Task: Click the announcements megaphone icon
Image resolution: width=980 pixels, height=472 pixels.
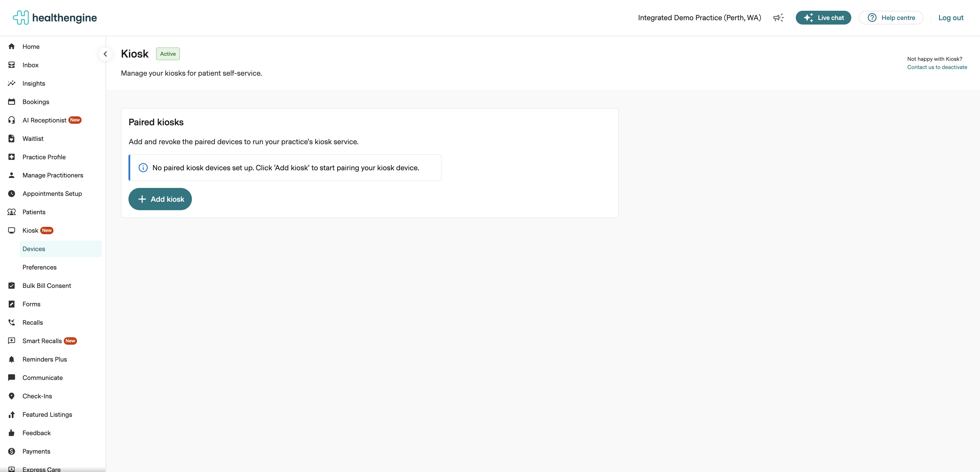Action: [x=778, y=17]
